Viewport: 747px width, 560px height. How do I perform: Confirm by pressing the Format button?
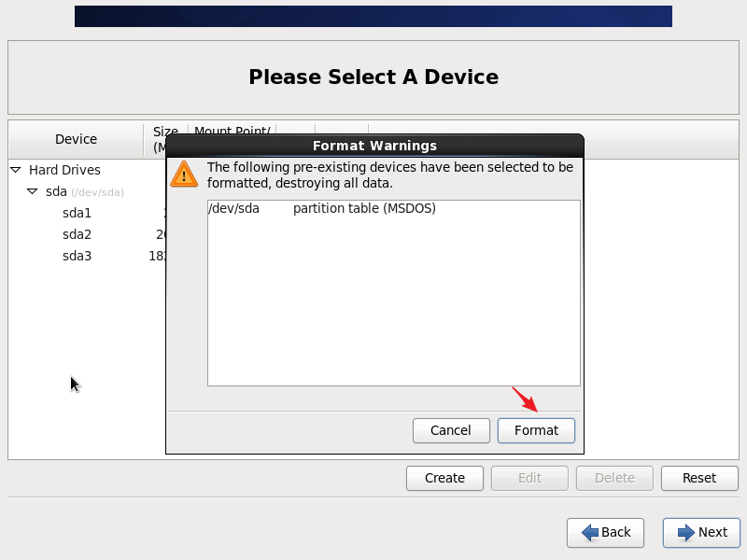click(536, 430)
